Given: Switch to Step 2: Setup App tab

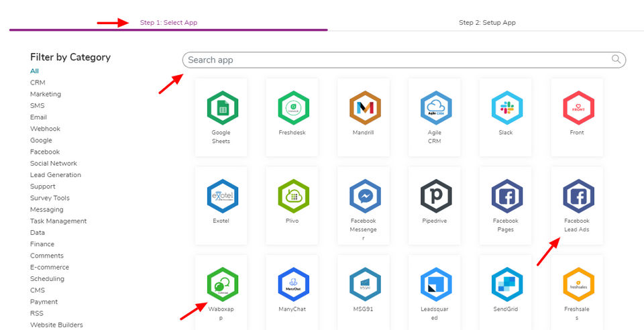Looking at the screenshot, I should click(487, 23).
